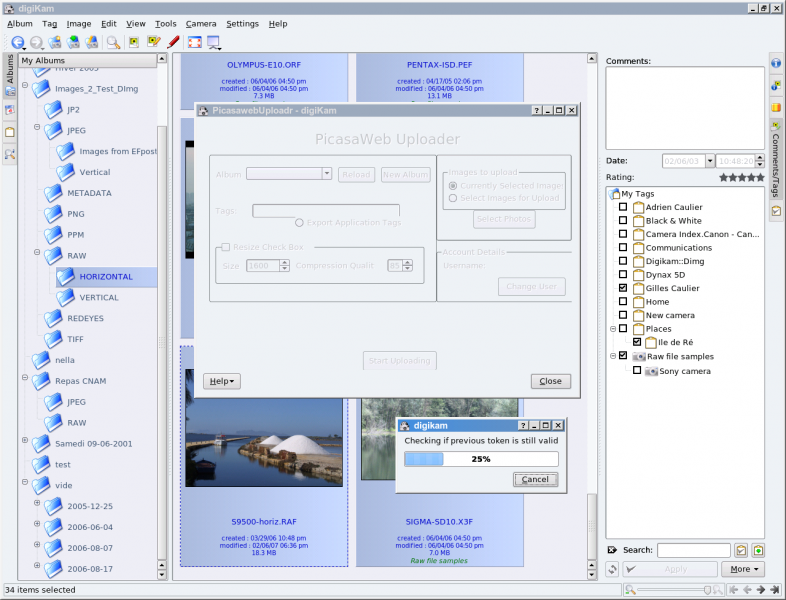Open the searches view icon in left sidebar
786x600 pixels.
pyautogui.click(x=10, y=154)
